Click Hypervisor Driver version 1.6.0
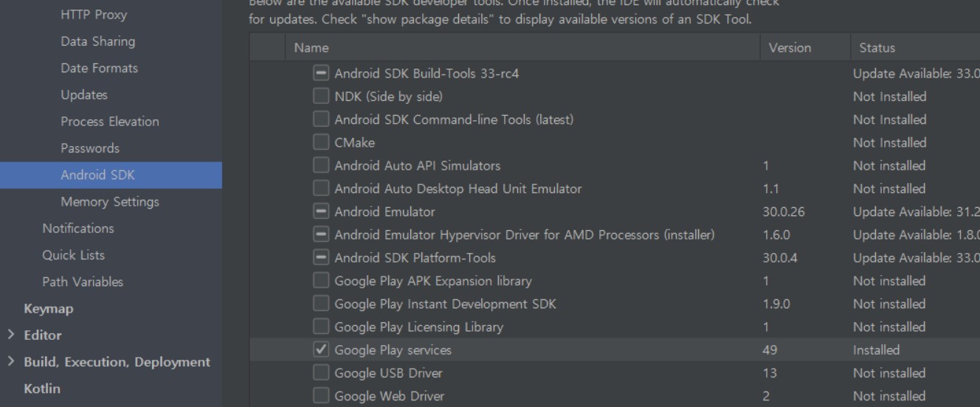The image size is (980, 407). tap(776, 234)
